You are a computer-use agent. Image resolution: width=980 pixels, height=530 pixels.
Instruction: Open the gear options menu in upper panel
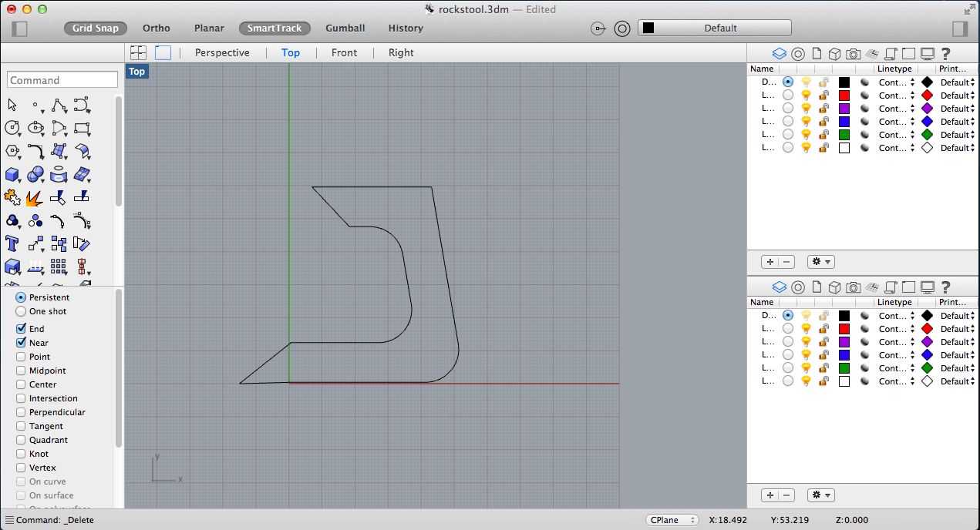point(821,262)
